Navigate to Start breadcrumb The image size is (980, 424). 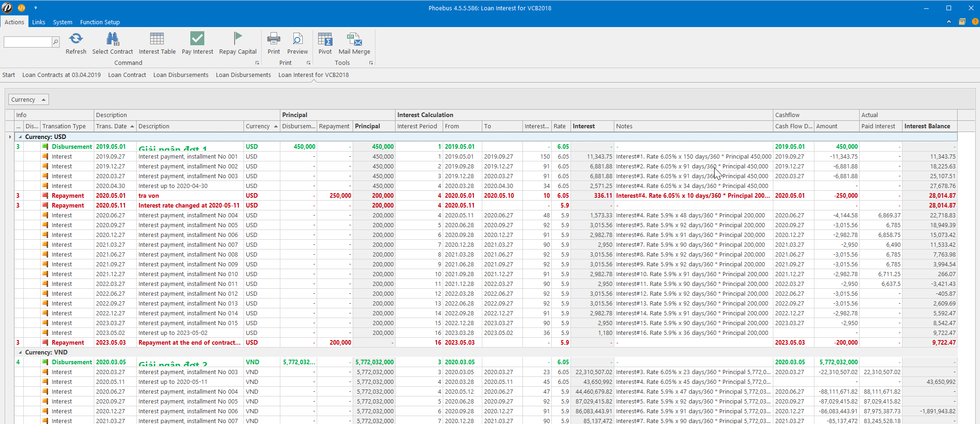8,75
